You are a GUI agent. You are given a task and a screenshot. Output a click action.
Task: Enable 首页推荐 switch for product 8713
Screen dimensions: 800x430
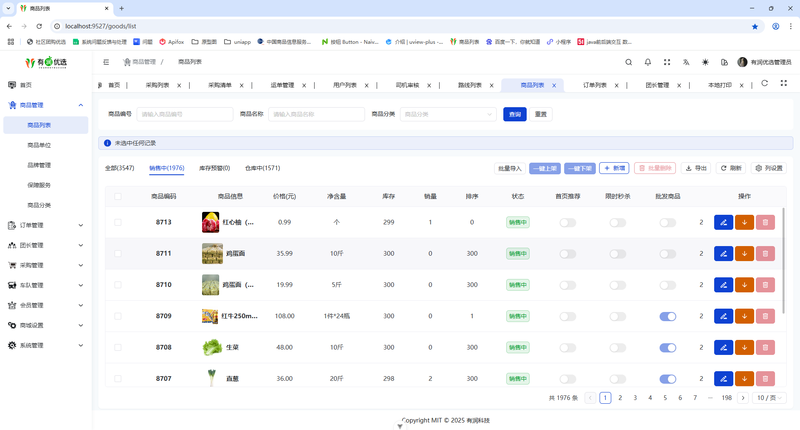(x=567, y=222)
